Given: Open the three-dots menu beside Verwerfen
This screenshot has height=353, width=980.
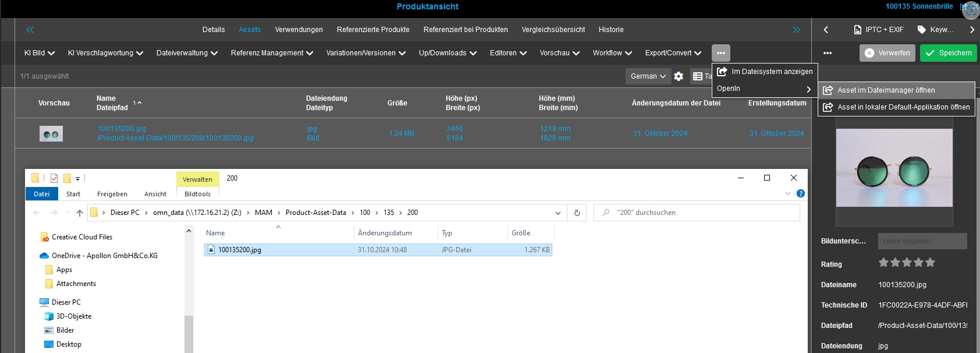Looking at the screenshot, I should pos(828,53).
